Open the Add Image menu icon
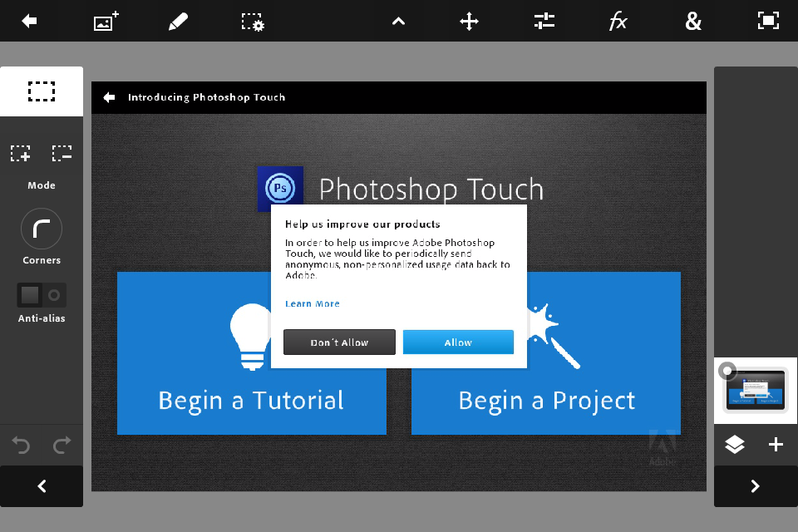 [106, 21]
